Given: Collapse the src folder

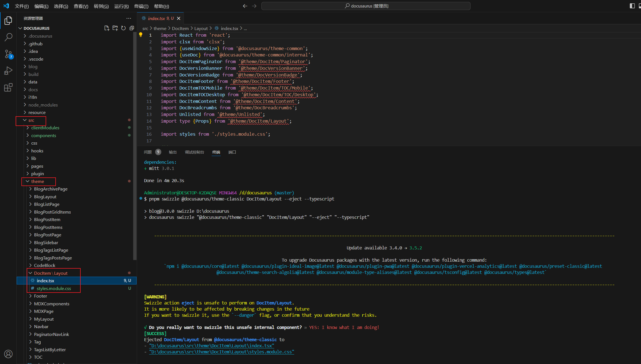Looking at the screenshot, I should click(31, 120).
